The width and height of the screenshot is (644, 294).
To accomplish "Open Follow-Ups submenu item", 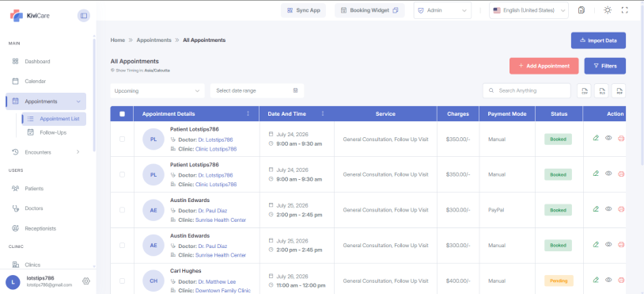I will pyautogui.click(x=53, y=132).
